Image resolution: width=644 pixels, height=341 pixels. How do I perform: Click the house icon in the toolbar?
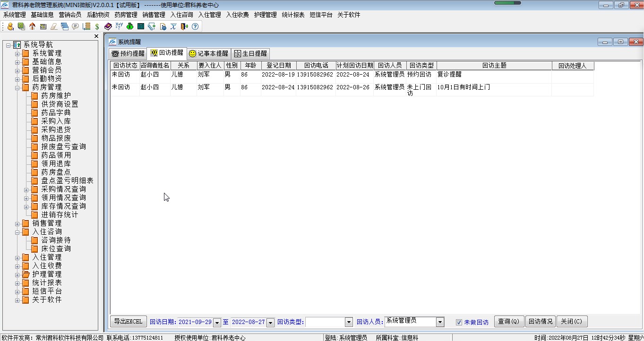coord(32,26)
